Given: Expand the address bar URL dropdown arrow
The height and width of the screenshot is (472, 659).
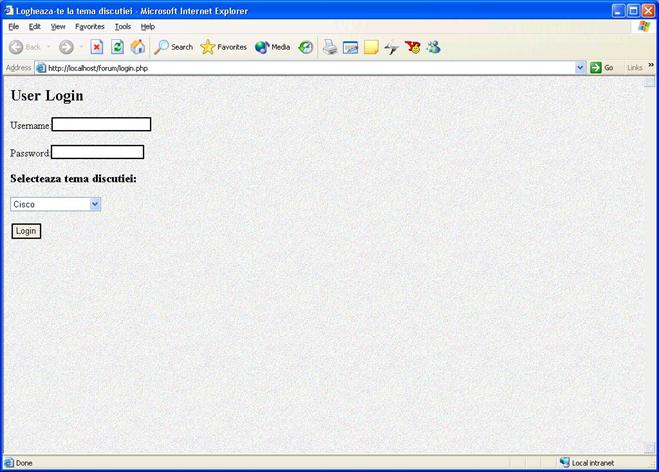Looking at the screenshot, I should point(581,68).
